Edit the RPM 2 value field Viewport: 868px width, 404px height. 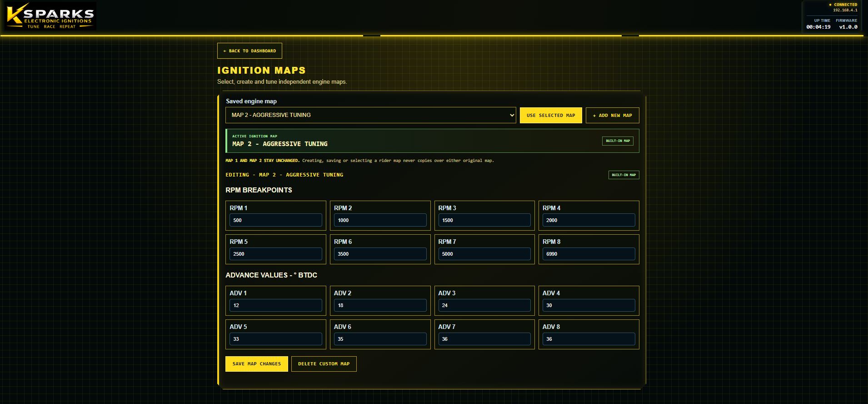tap(380, 220)
